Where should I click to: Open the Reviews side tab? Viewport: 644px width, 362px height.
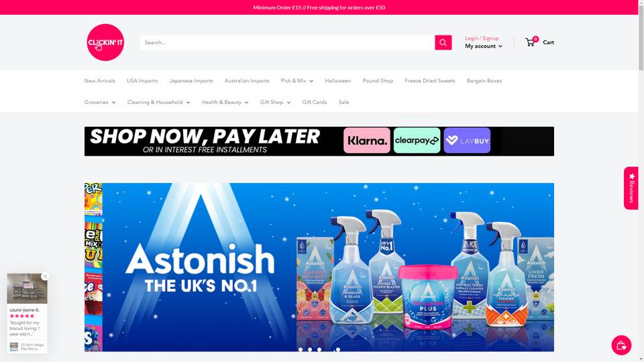[631, 188]
